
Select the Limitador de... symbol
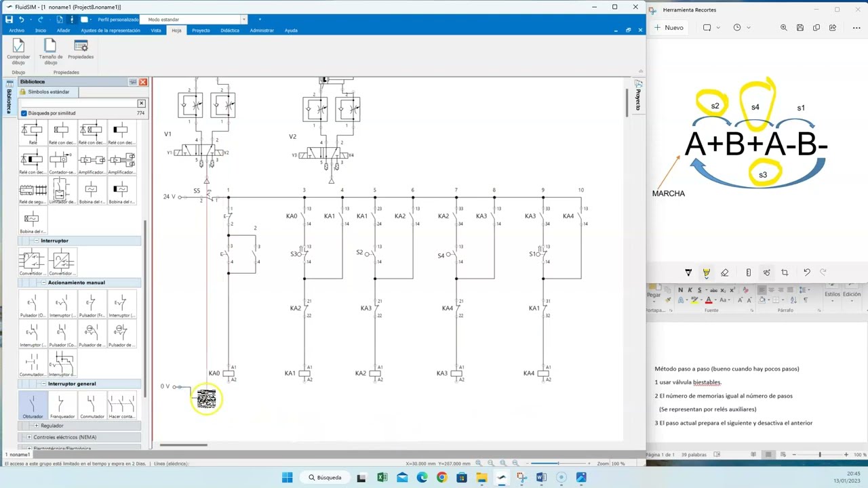point(62,191)
